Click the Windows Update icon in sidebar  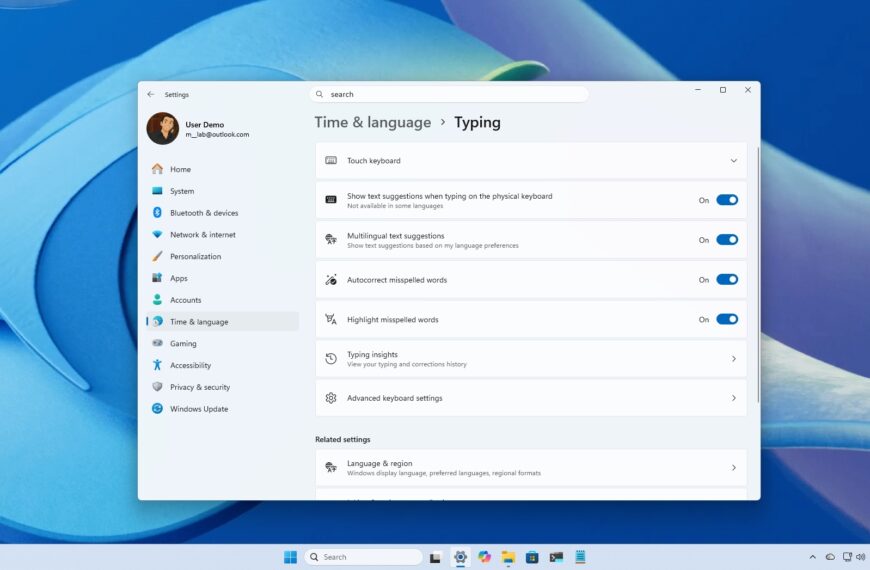click(x=158, y=408)
